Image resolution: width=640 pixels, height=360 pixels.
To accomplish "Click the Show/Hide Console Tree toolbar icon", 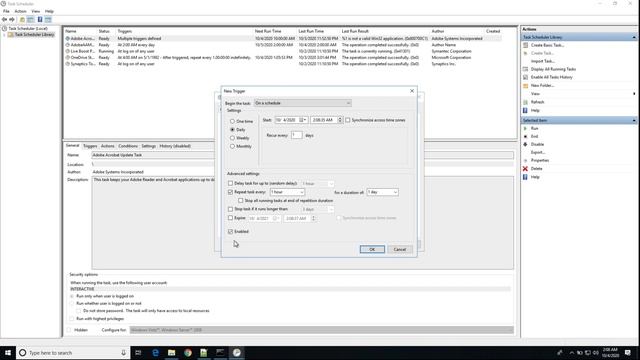I will click(x=30, y=19).
